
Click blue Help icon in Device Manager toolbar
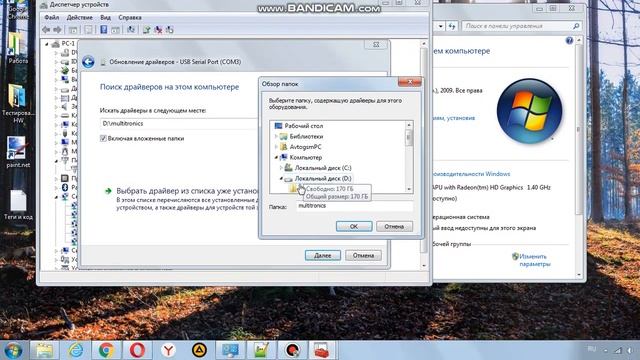tap(104, 30)
